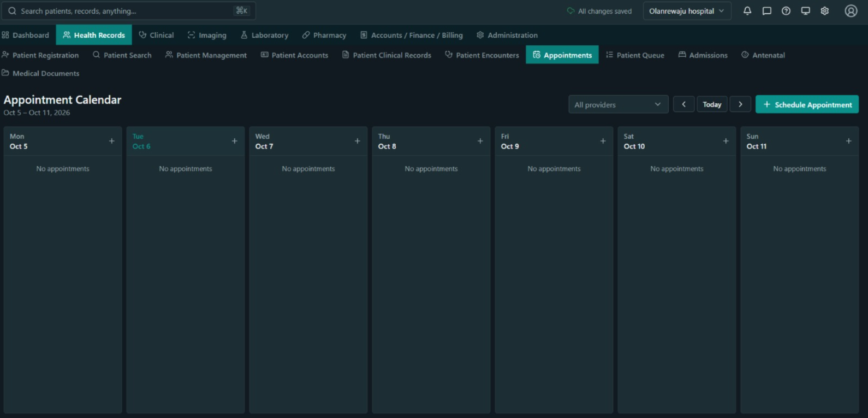
Task: Select the Health Records tab
Action: 94,35
